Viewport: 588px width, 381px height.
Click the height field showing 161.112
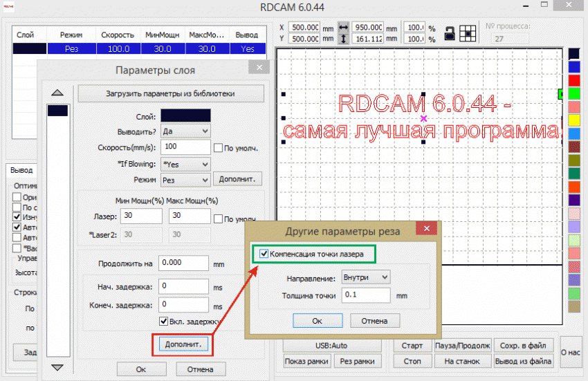pyautogui.click(x=368, y=39)
